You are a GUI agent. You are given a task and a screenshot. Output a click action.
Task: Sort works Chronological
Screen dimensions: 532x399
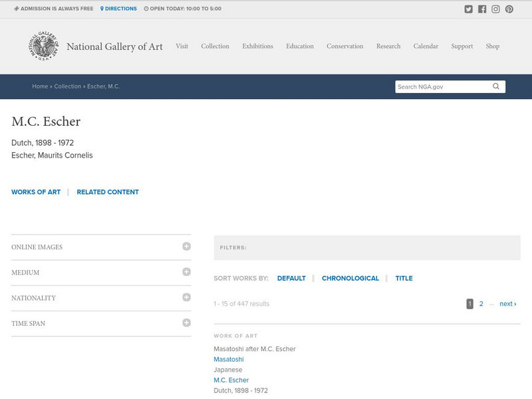tap(350, 278)
